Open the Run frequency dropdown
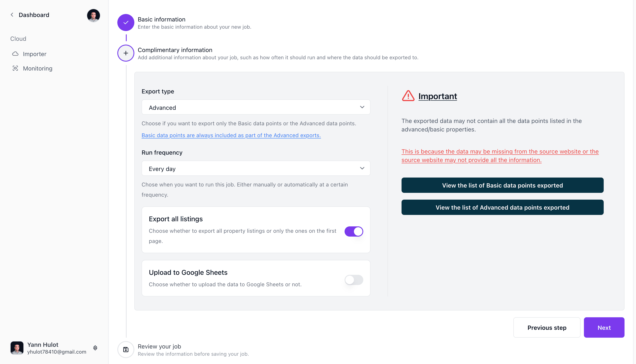Image resolution: width=636 pixels, height=364 pixels. click(x=256, y=168)
